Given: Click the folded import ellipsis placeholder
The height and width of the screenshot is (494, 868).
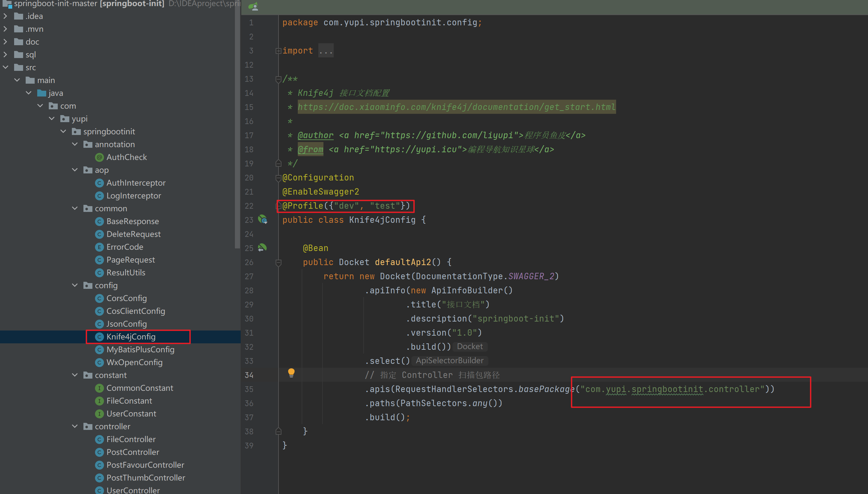Looking at the screenshot, I should pos(325,51).
